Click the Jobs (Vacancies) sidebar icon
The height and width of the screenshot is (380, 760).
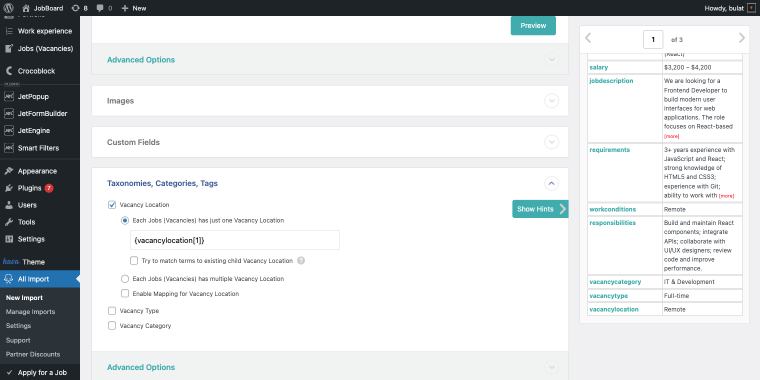[x=9, y=48]
